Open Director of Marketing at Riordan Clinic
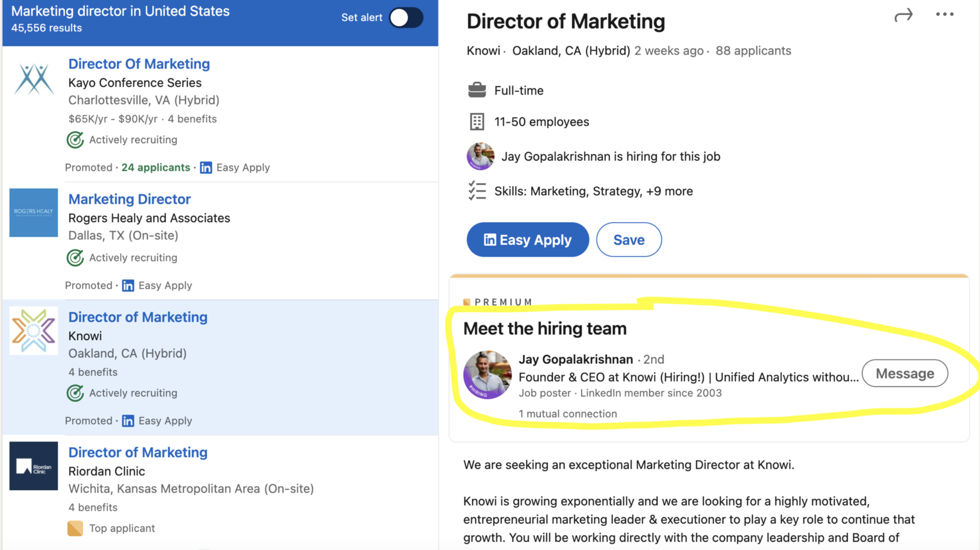This screenshot has height=550, width=980. click(x=138, y=452)
